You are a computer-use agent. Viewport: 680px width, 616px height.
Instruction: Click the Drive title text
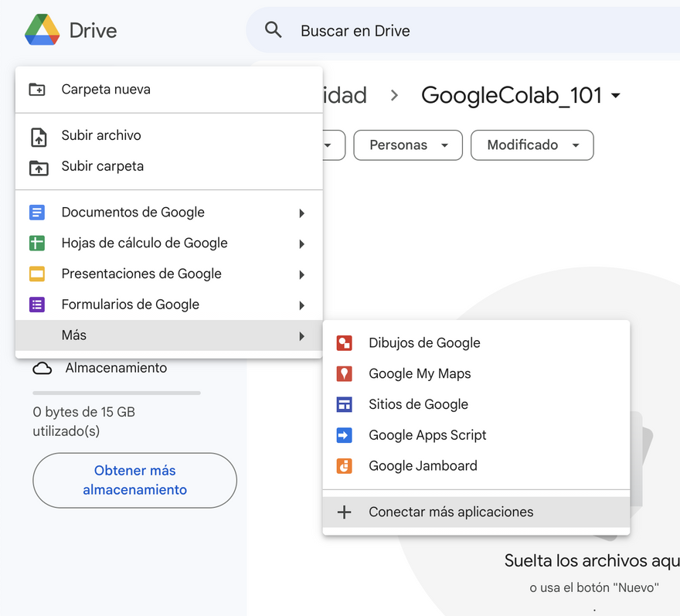(93, 30)
